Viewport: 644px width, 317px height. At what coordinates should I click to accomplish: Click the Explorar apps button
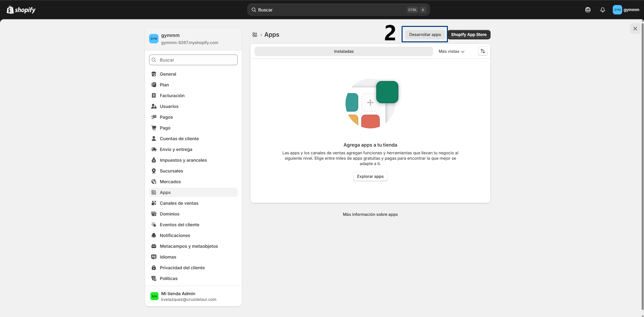point(370,176)
